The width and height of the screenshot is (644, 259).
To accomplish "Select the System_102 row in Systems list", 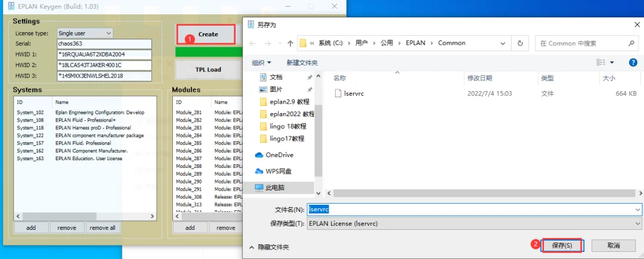I will tap(85, 113).
